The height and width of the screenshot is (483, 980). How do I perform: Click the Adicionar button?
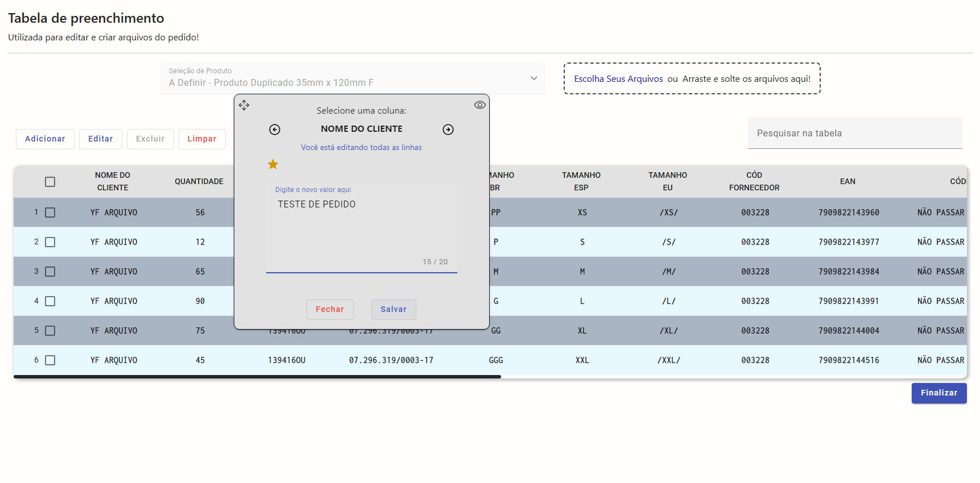pos(45,139)
